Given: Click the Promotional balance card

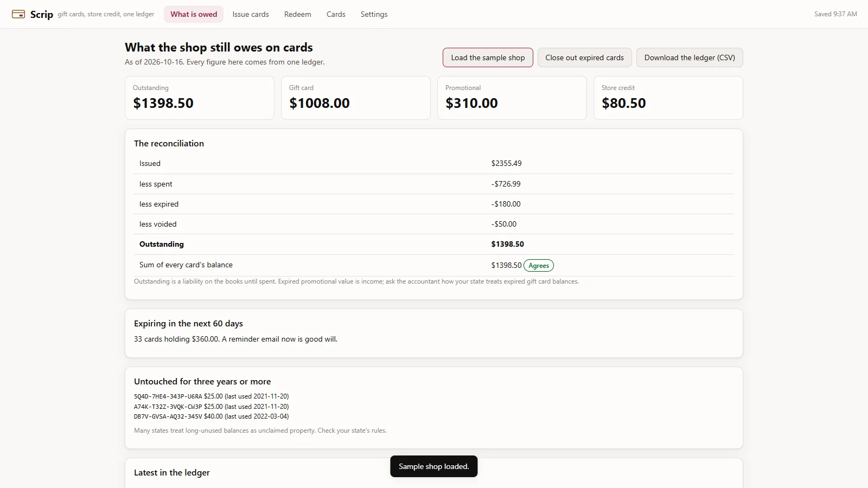Looking at the screenshot, I should point(512,98).
